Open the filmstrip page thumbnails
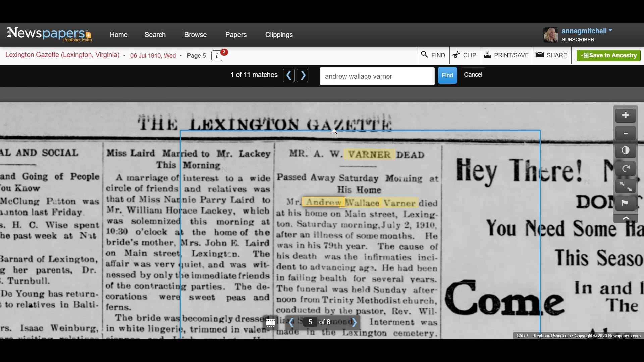 tap(270, 322)
